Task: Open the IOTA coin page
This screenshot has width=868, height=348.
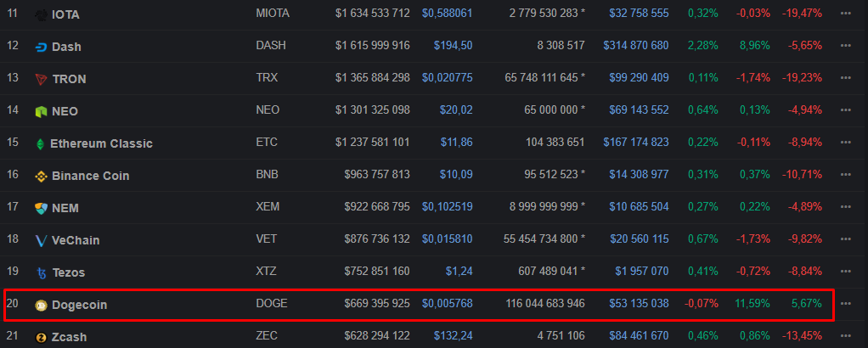Action: (x=66, y=15)
